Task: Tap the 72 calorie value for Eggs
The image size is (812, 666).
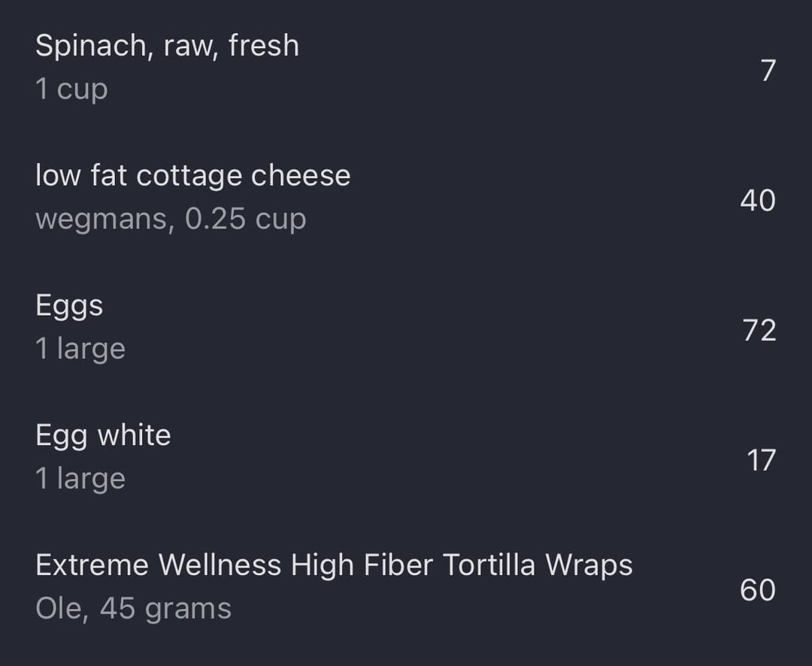Action: click(759, 330)
